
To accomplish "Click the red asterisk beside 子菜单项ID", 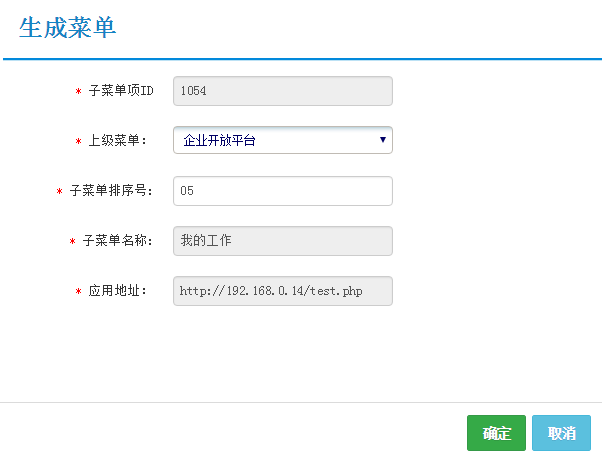I will pos(79,92).
